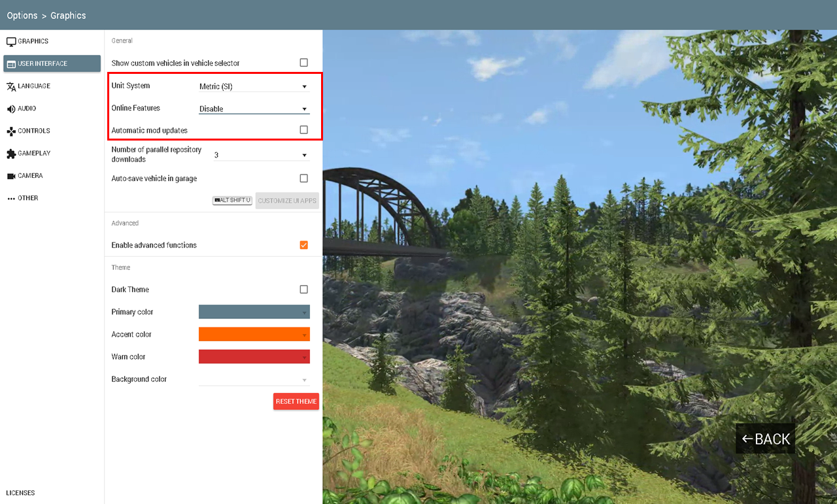Turn on the Dark Theme checkbox

[303, 290]
